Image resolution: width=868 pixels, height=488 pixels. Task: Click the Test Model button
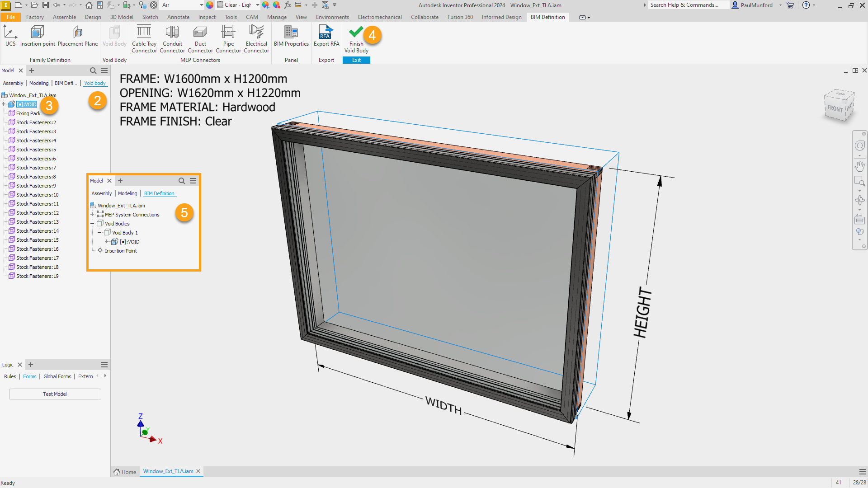(x=55, y=394)
